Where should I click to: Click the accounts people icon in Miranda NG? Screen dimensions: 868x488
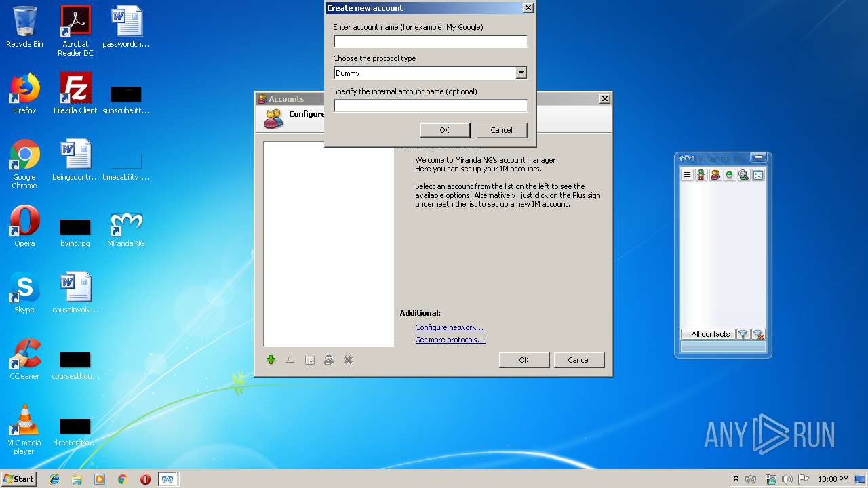click(x=715, y=175)
